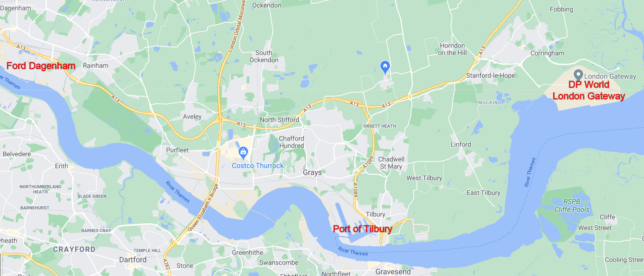Click the Gravesend town label

393,272
